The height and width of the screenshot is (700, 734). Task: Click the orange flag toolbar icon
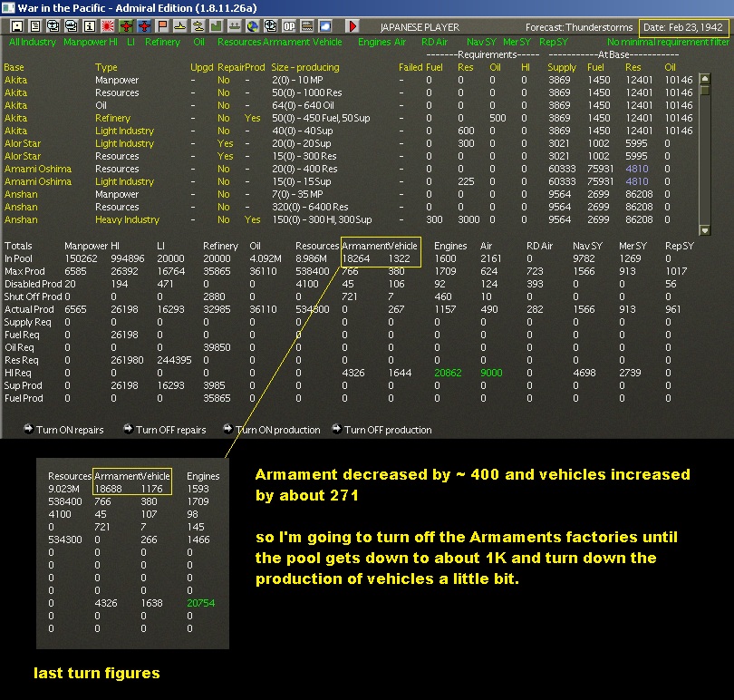click(162, 26)
